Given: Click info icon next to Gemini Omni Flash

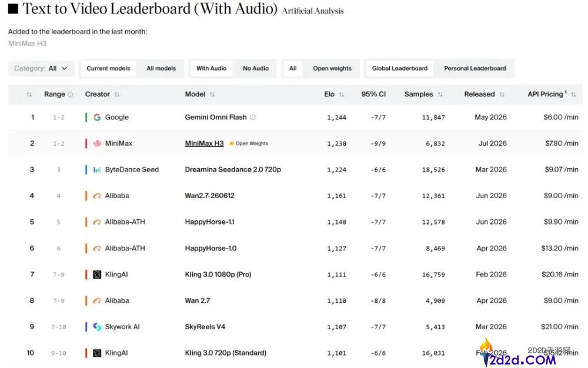Looking at the screenshot, I should pos(253,118).
